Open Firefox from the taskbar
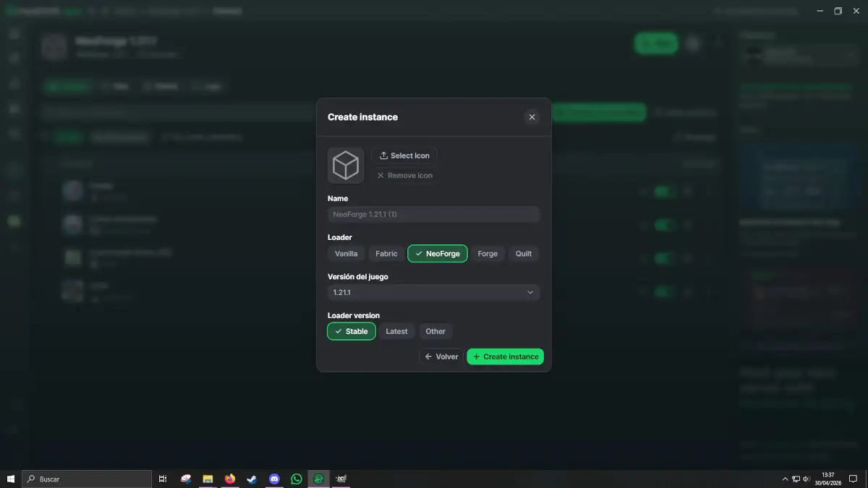The width and height of the screenshot is (868, 488). (230, 479)
